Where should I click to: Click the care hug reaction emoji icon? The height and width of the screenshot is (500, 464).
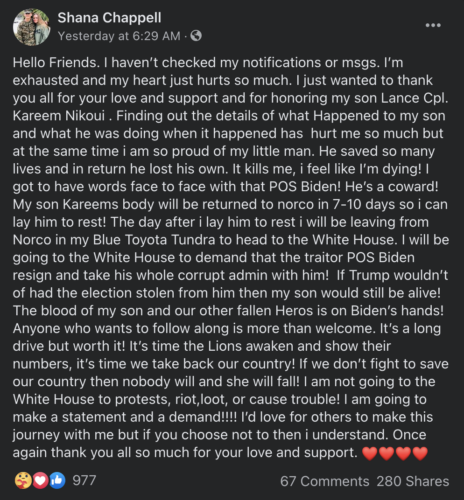click(23, 481)
